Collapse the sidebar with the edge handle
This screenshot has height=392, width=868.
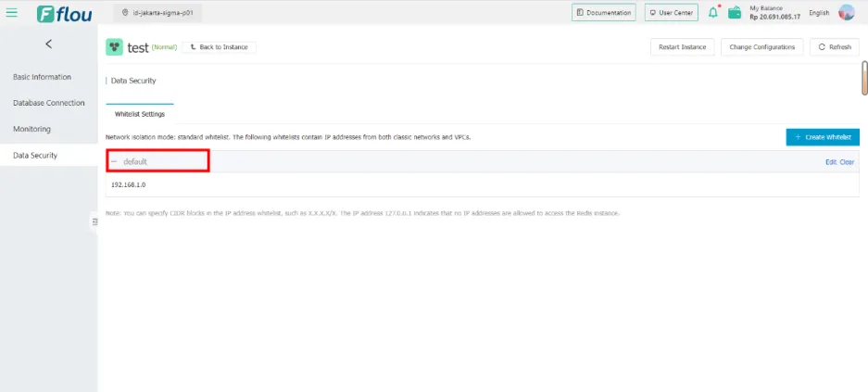(94, 221)
